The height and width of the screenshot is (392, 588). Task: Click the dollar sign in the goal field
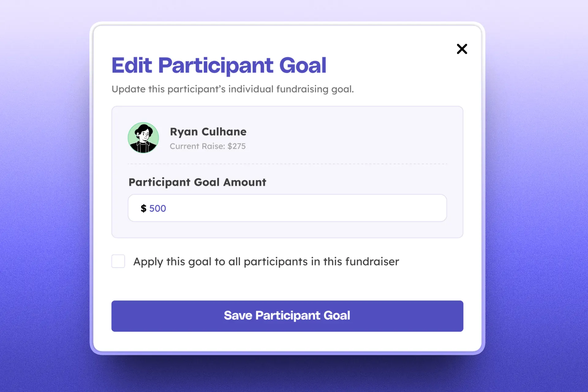(x=143, y=208)
